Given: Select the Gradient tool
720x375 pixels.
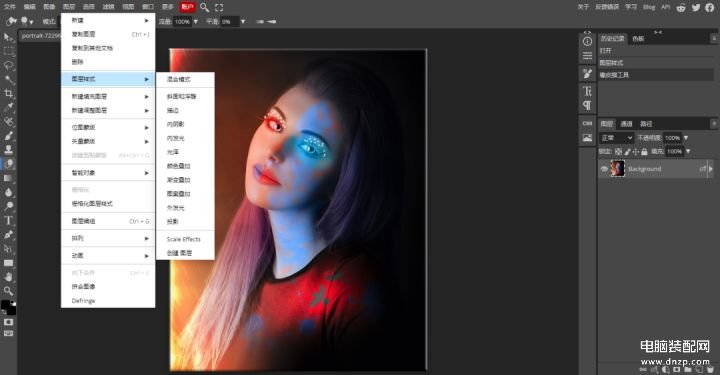Looking at the screenshot, I should coord(8,178).
